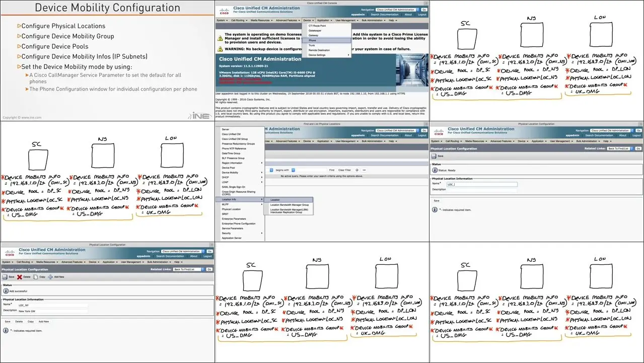Click Go next to Navigation in the CM Console window
The width and height of the screenshot is (644, 363).
tap(424, 10)
